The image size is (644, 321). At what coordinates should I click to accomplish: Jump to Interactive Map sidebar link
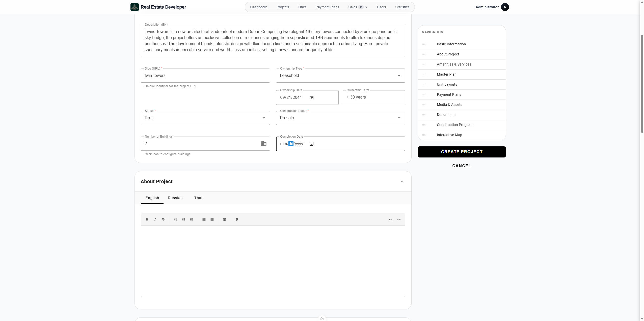coord(462,135)
